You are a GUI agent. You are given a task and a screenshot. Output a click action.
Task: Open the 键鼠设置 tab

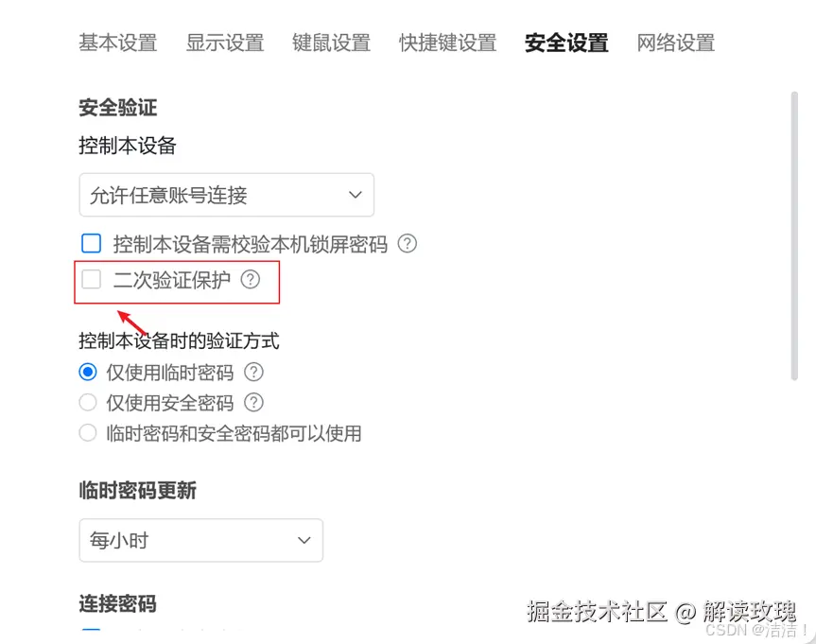point(331,43)
